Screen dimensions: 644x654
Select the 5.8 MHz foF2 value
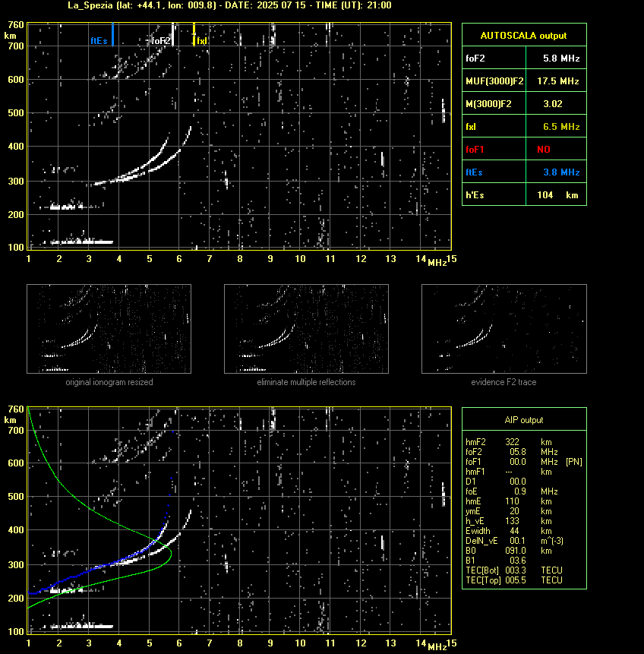pos(561,58)
